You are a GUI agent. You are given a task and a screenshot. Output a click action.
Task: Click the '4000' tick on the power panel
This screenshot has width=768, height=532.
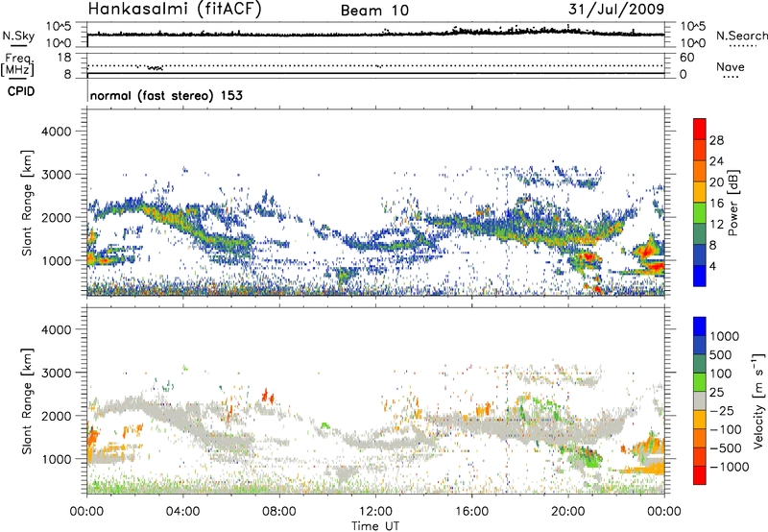click(56, 132)
